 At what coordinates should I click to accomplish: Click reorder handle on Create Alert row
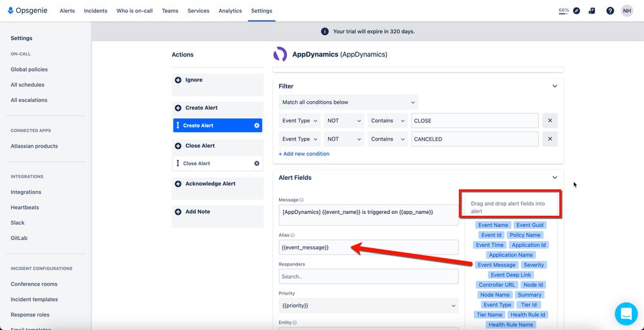tap(178, 126)
